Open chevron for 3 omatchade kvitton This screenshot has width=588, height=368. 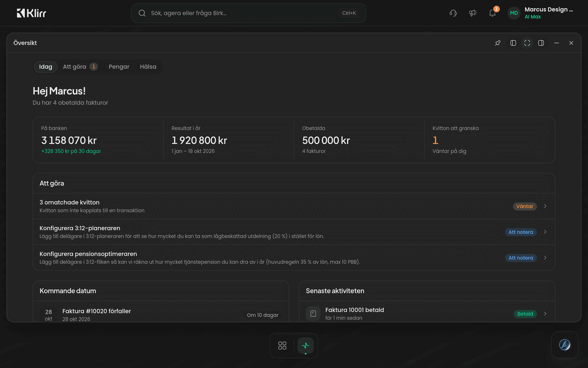tap(545, 206)
